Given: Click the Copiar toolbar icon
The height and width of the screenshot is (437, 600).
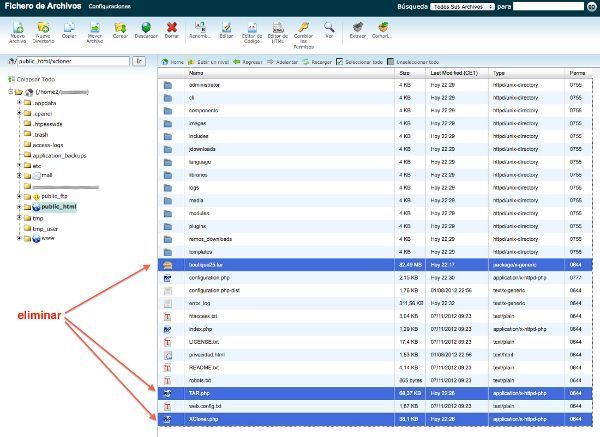Looking at the screenshot, I should 69,28.
